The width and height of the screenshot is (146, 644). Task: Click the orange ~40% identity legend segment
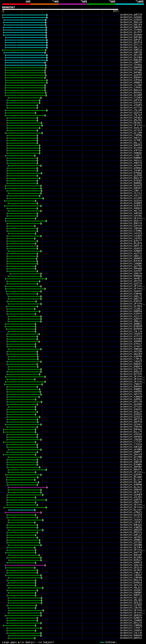(x=45, y=4)
